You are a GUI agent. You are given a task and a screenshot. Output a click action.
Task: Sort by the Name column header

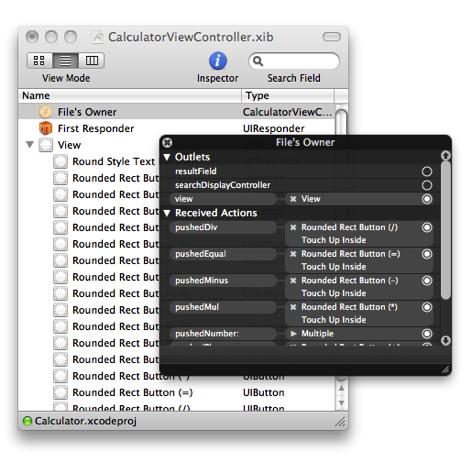pos(130,96)
